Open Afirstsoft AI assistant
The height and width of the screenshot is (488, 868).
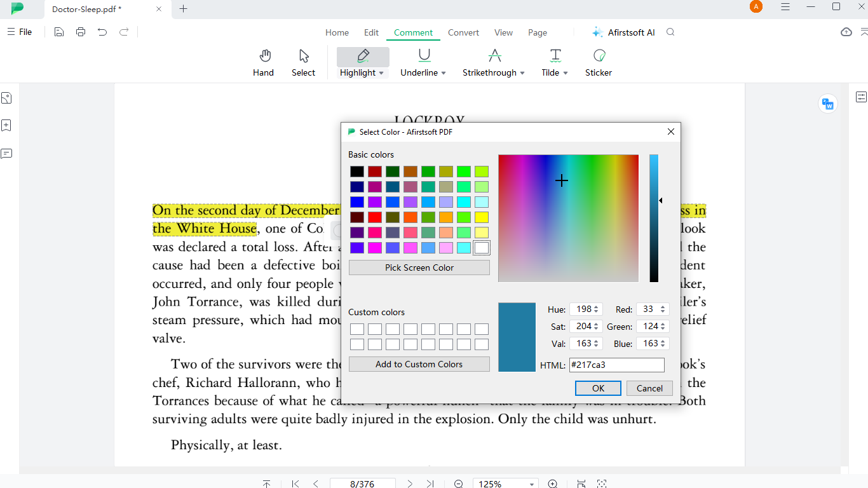pyautogui.click(x=623, y=32)
